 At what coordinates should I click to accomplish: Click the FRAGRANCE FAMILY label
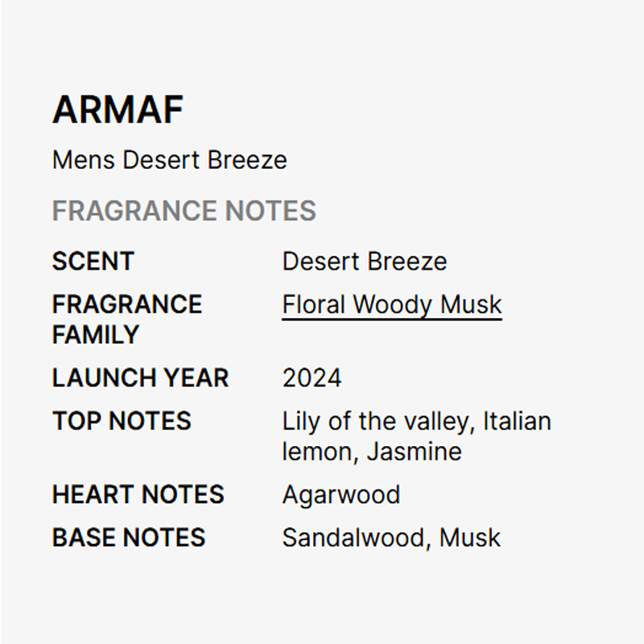click(126, 319)
